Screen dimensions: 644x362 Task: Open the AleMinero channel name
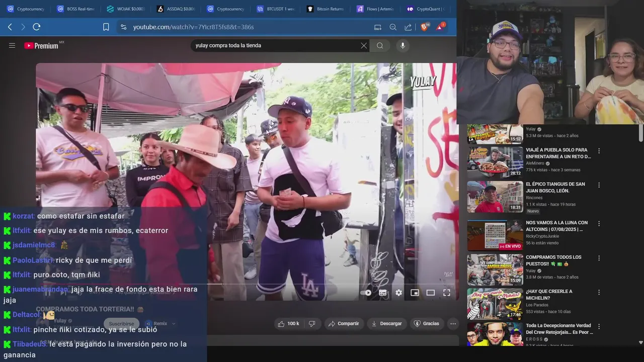pyautogui.click(x=535, y=163)
